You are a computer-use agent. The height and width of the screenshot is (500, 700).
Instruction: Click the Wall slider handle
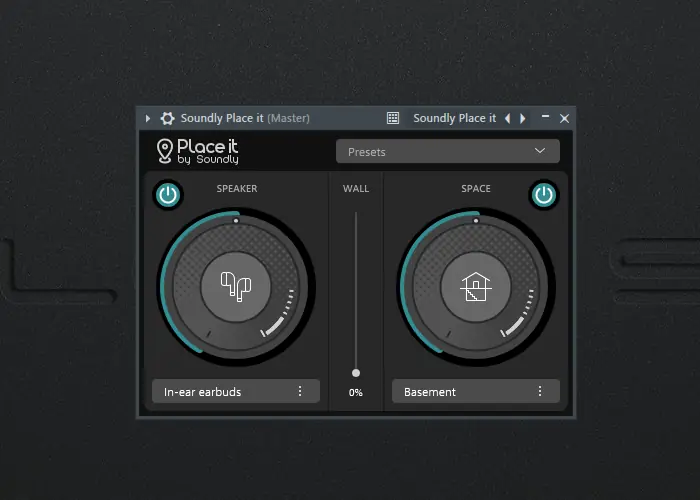tap(356, 373)
